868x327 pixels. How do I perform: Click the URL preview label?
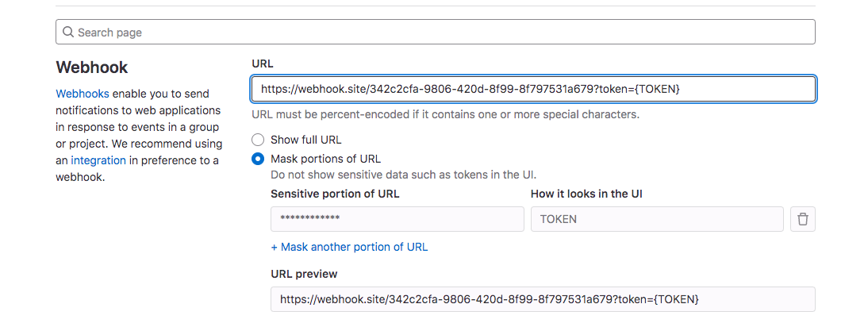click(x=304, y=274)
